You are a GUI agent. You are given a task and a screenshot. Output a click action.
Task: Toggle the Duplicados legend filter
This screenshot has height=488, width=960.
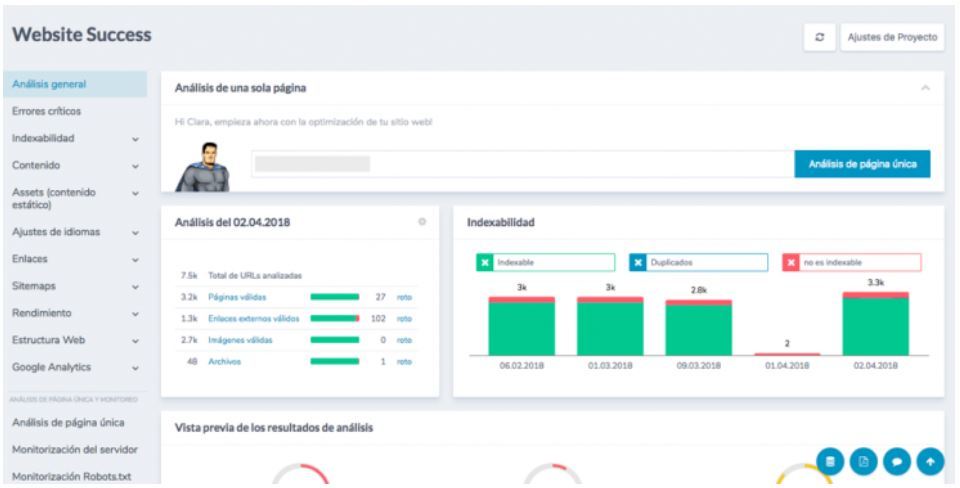pyautogui.click(x=699, y=262)
